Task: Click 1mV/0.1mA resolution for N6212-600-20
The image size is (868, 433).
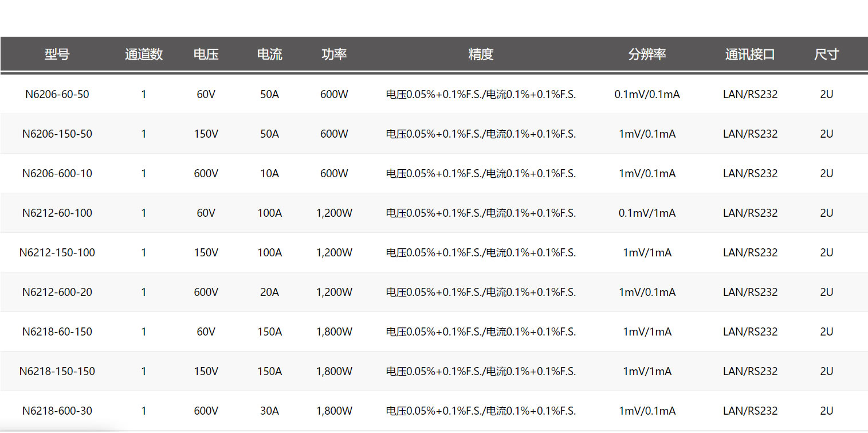Action: (647, 292)
